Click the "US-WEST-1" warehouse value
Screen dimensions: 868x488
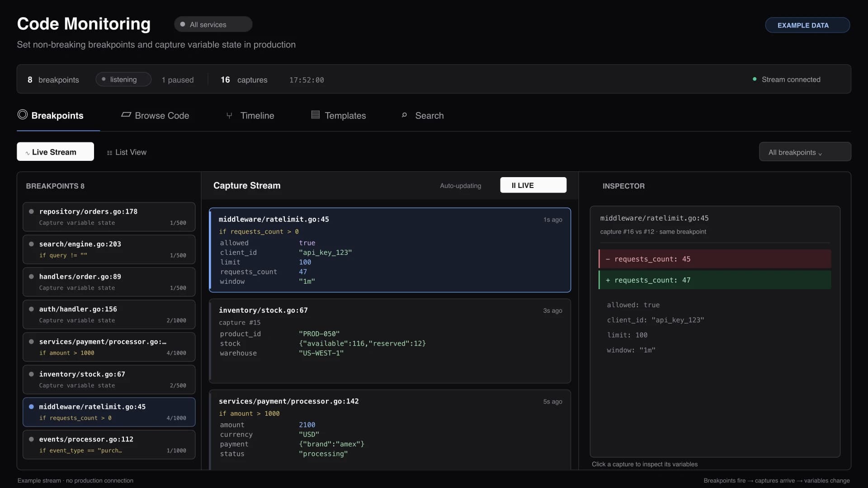coord(321,353)
